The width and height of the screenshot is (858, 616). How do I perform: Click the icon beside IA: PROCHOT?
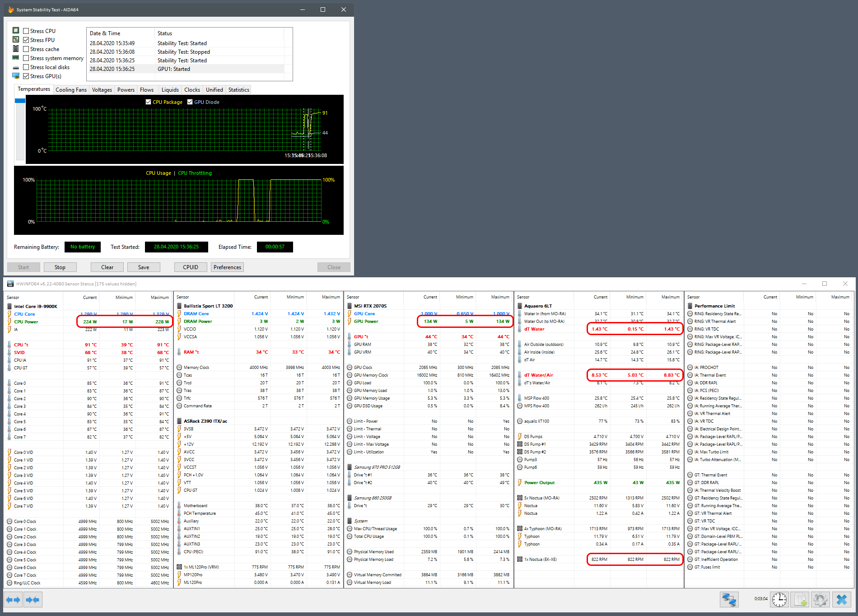(690, 367)
